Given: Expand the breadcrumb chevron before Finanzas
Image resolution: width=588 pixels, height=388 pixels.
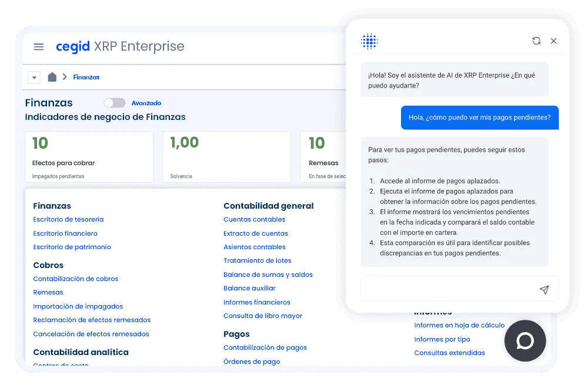Looking at the screenshot, I should point(65,77).
